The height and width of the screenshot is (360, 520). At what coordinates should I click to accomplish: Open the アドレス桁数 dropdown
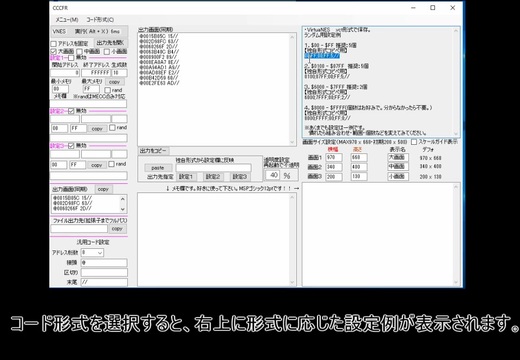(x=92, y=253)
